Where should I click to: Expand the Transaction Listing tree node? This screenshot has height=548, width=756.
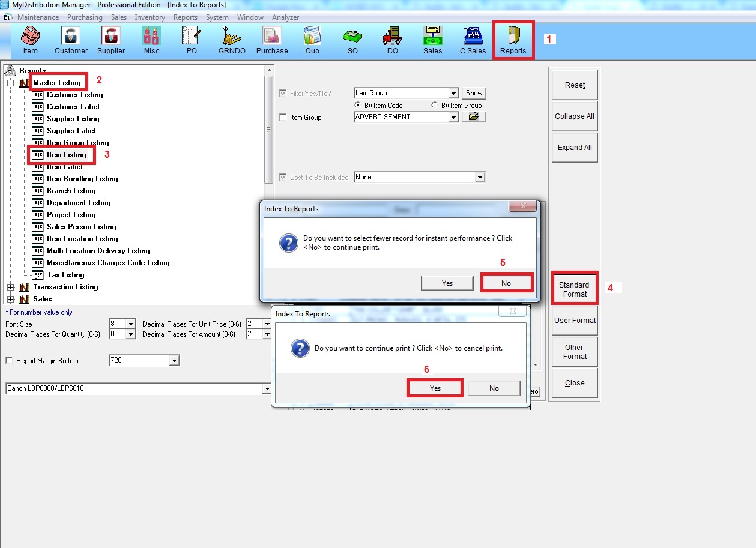pos(10,287)
